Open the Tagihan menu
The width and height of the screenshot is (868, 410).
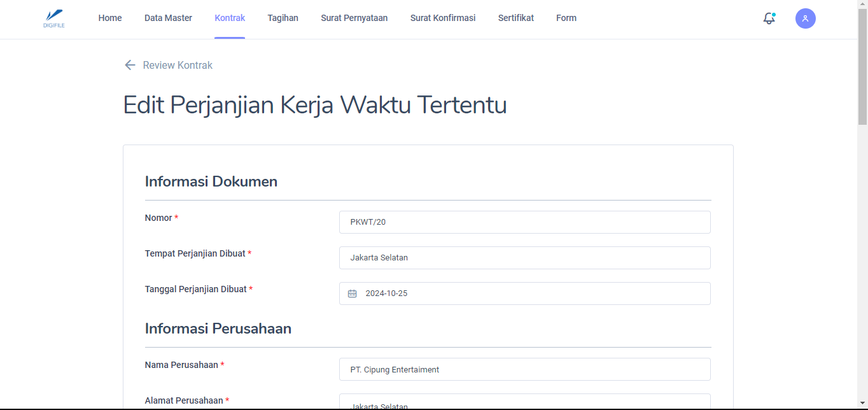click(x=283, y=18)
